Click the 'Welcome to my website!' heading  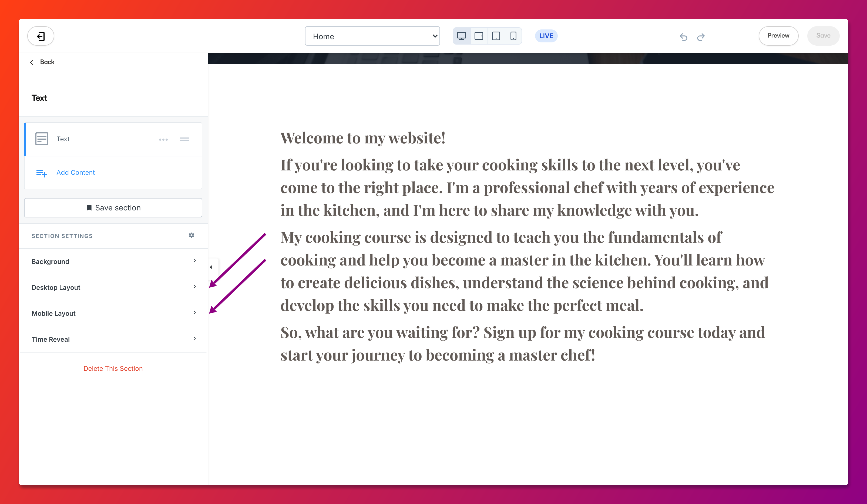pyautogui.click(x=363, y=138)
